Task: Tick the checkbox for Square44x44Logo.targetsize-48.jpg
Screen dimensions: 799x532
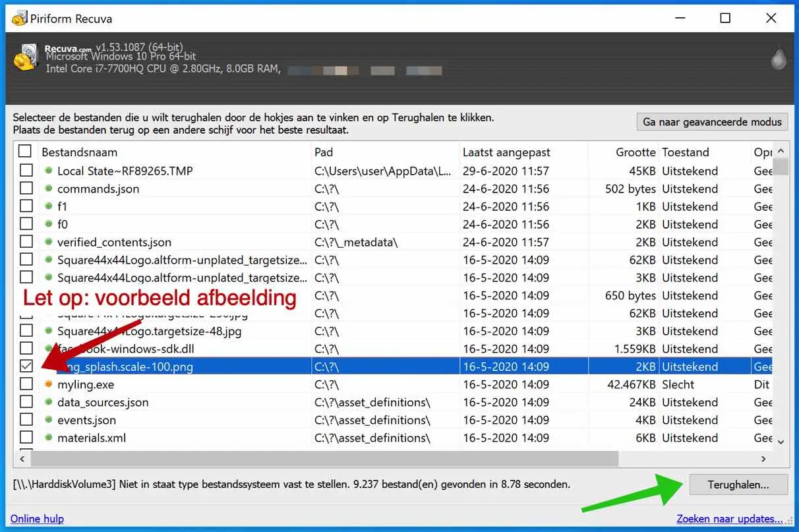Action: point(26,331)
